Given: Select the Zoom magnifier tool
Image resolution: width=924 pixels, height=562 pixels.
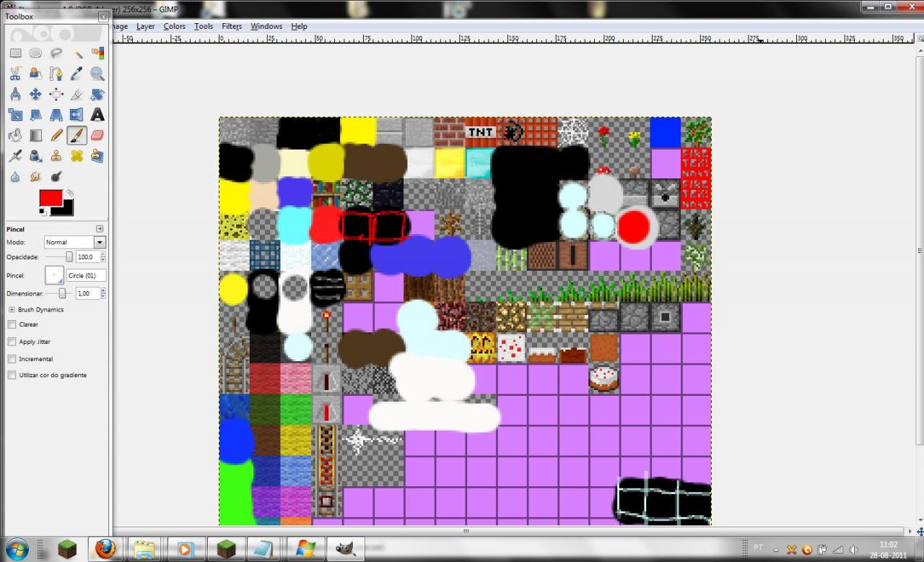Looking at the screenshot, I should pyautogui.click(x=97, y=73).
